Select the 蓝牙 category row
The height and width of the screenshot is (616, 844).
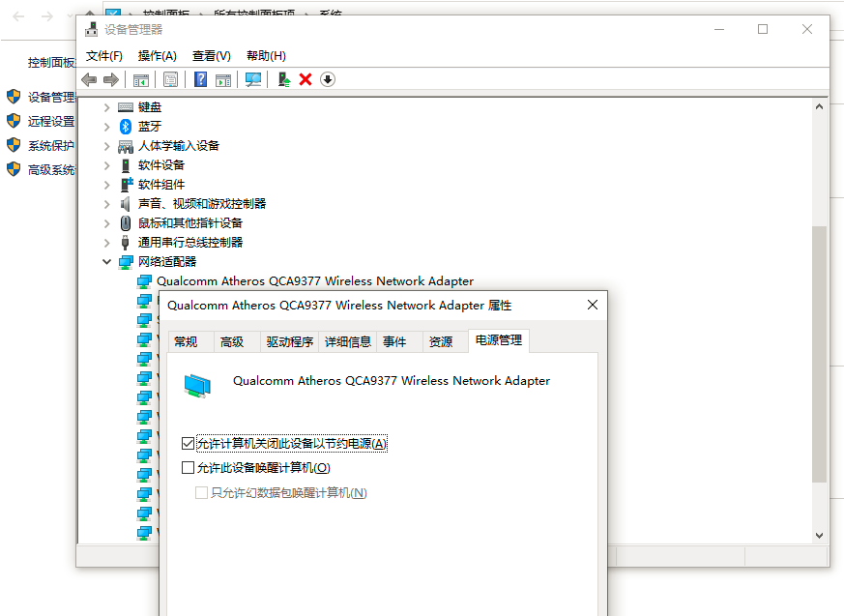(150, 127)
